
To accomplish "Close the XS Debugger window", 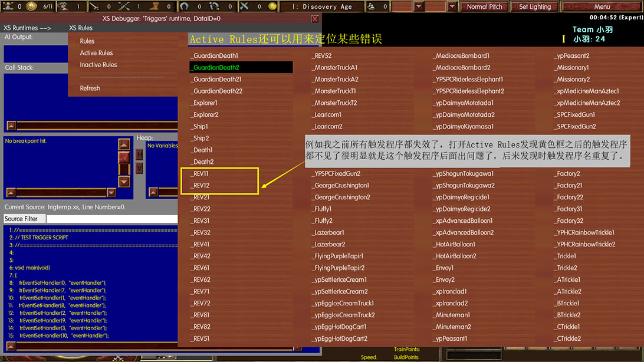I will (315, 19).
